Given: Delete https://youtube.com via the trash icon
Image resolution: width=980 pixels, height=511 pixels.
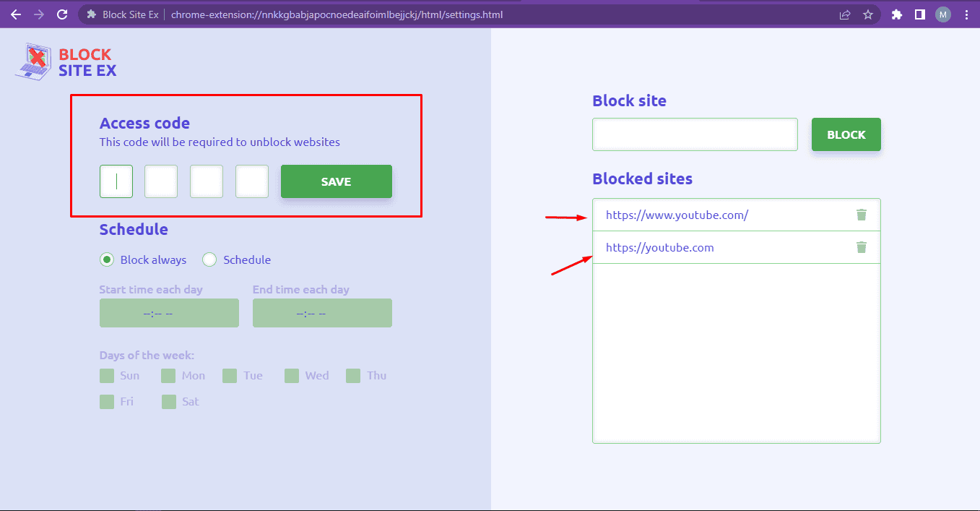Looking at the screenshot, I should click(x=861, y=246).
